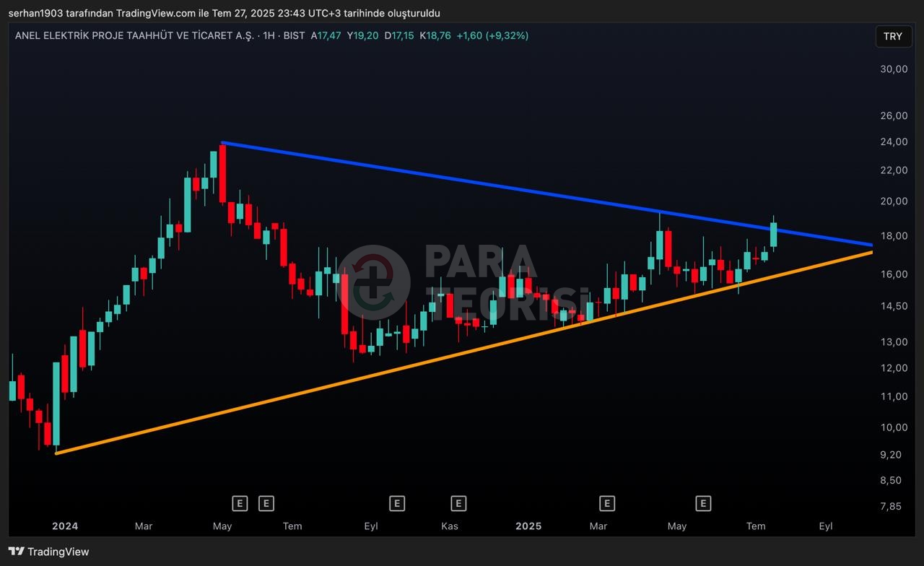
Task: Click the 9,20 price axis label
Action: click(x=891, y=454)
